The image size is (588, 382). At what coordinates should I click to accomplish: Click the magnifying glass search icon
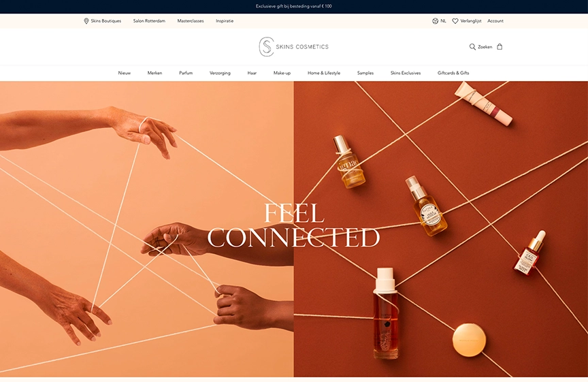472,47
